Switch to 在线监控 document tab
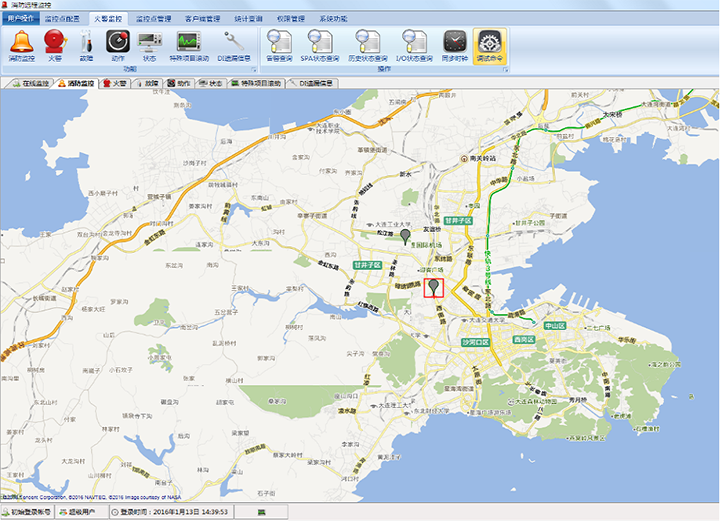This screenshot has width=720, height=521. [28, 83]
